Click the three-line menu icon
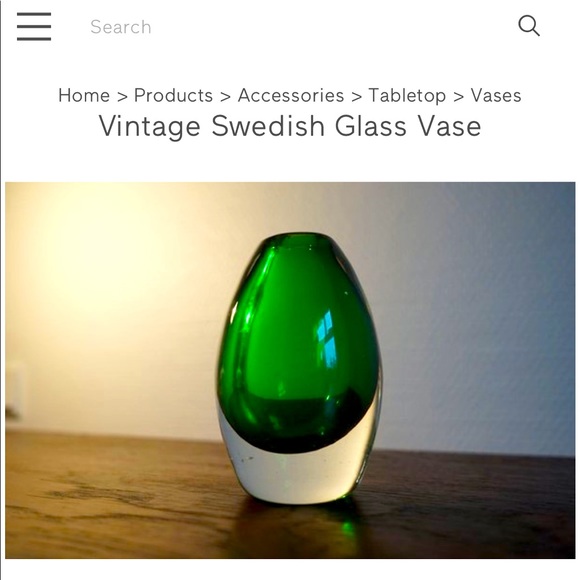The image size is (580, 580). click(34, 26)
